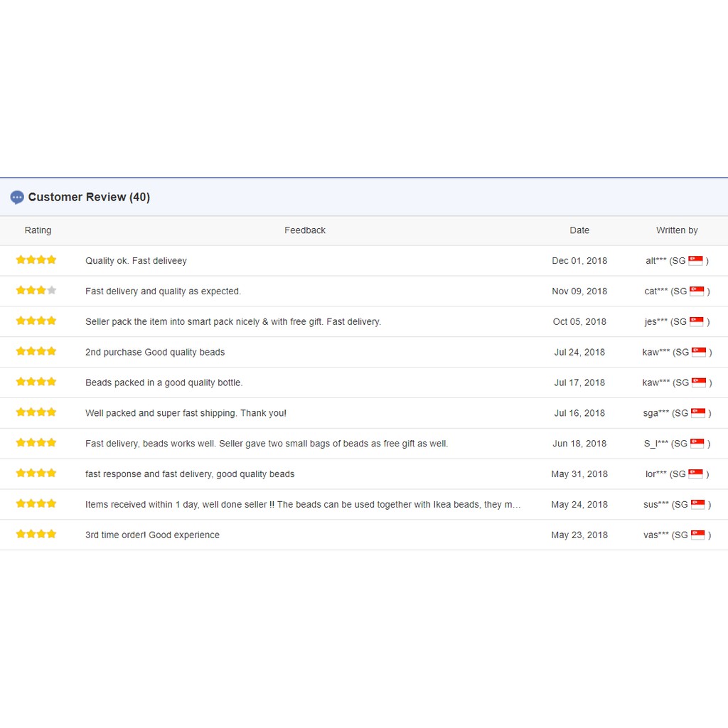Click the Feedback column header
Image resolution: width=728 pixels, height=728 pixels.
click(305, 230)
